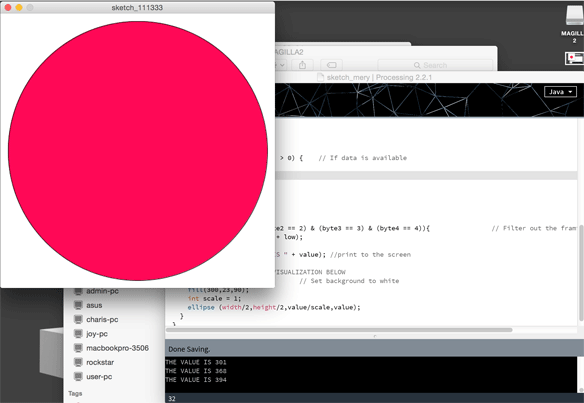Select user-pc in Finder sidebar

(99, 377)
